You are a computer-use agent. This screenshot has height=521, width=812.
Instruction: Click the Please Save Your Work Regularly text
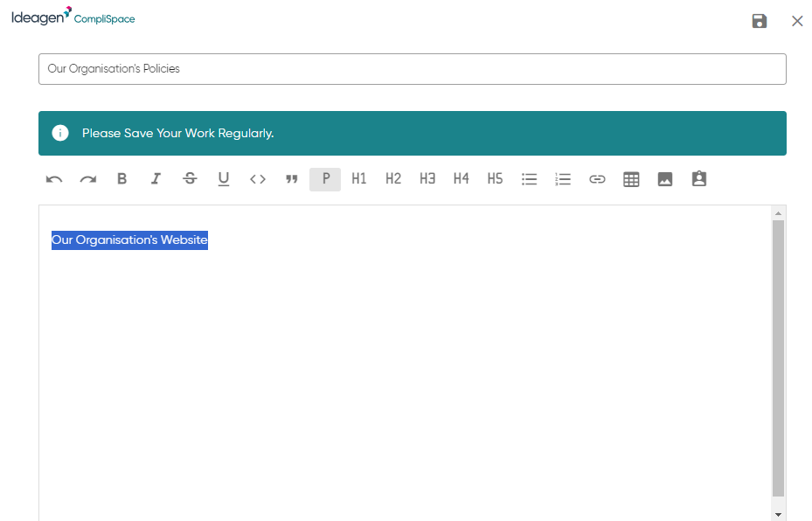pos(177,133)
